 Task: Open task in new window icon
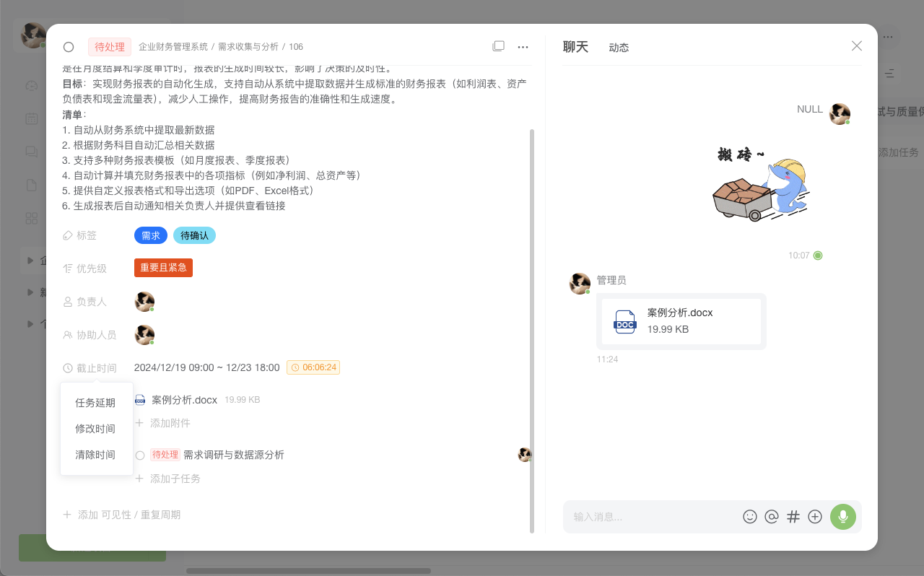click(x=498, y=46)
